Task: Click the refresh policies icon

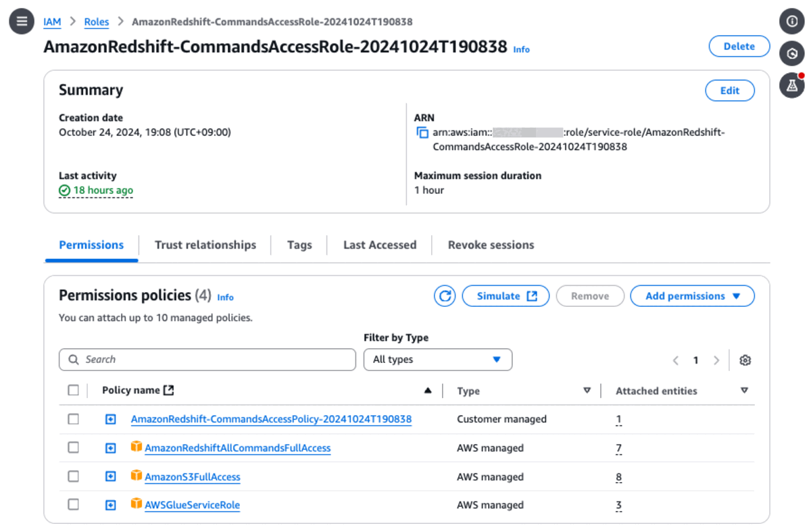Action: click(445, 296)
